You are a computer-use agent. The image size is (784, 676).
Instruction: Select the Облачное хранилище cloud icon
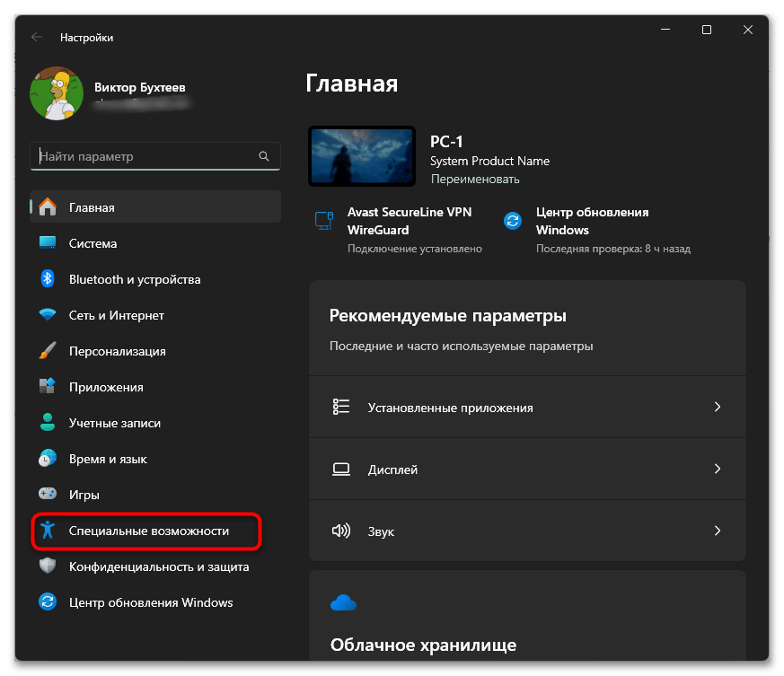click(343, 602)
